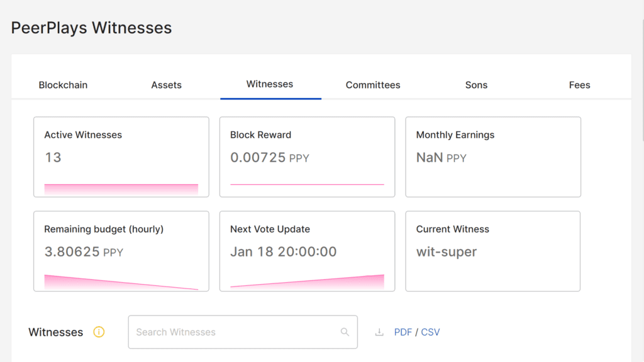Open the Blockchain tab

[64, 85]
